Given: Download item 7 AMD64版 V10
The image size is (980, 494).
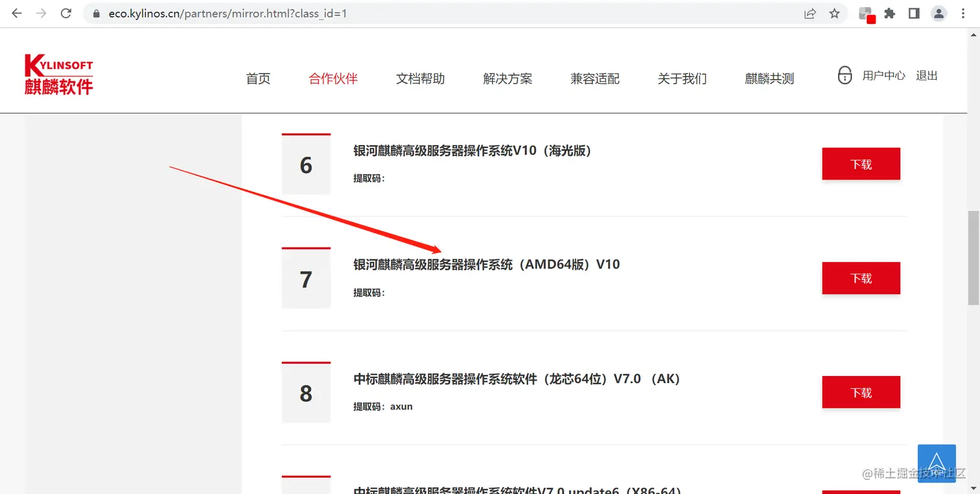Looking at the screenshot, I should pyautogui.click(x=861, y=278).
